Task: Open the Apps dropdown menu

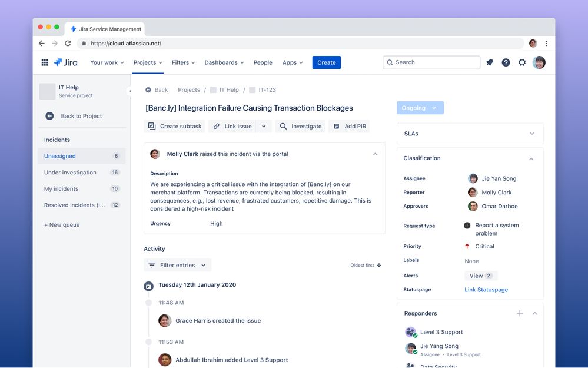Action: pos(293,62)
